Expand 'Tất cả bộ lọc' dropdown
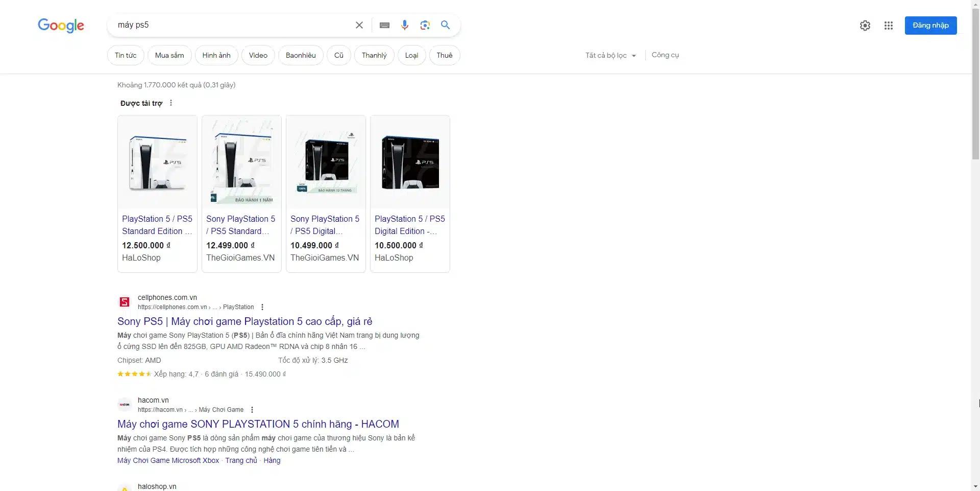The height and width of the screenshot is (491, 980). 610,55
